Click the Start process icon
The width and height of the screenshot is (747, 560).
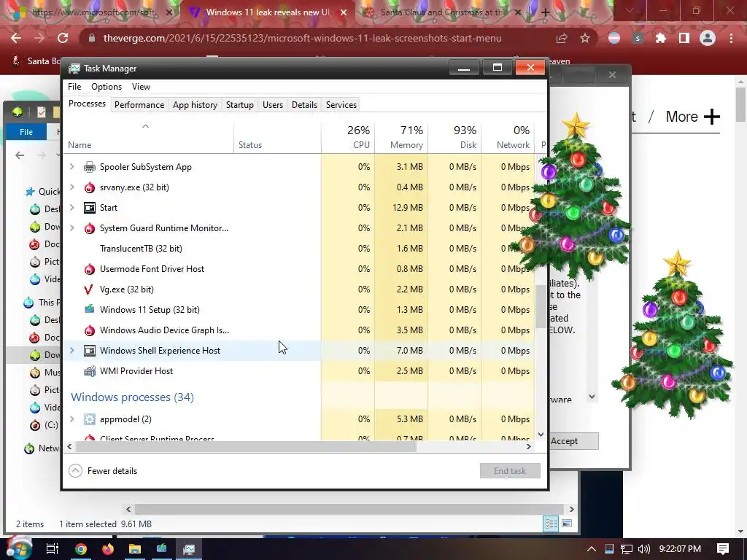90,208
